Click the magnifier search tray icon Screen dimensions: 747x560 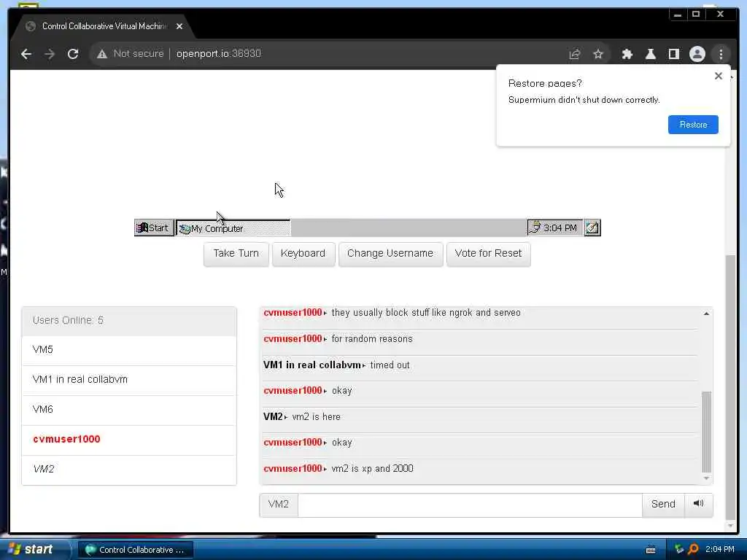pos(693,550)
